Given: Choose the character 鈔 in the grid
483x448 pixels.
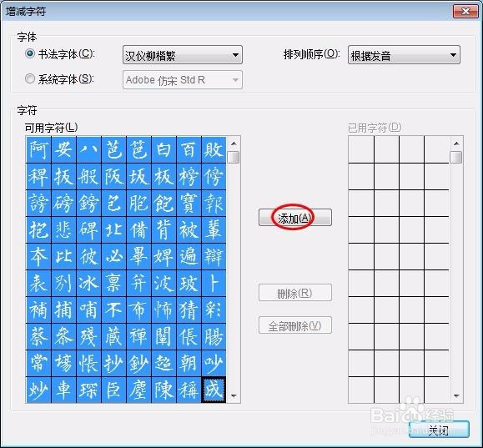Looking at the screenshot, I should [138, 363].
